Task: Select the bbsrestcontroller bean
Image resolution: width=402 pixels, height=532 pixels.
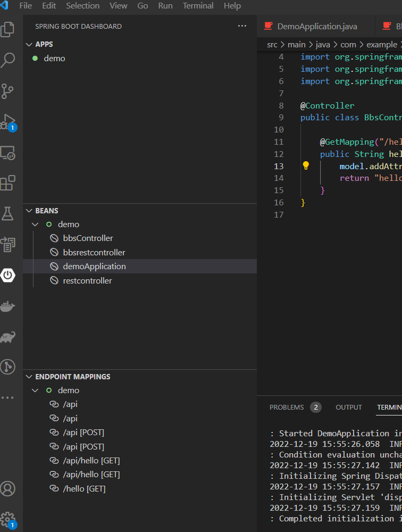Action: [x=140, y=252]
